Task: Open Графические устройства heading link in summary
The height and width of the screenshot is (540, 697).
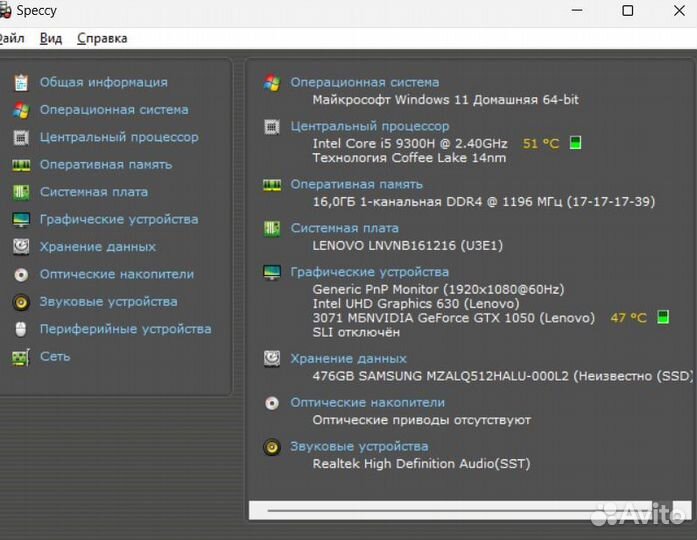Action: 369,272
